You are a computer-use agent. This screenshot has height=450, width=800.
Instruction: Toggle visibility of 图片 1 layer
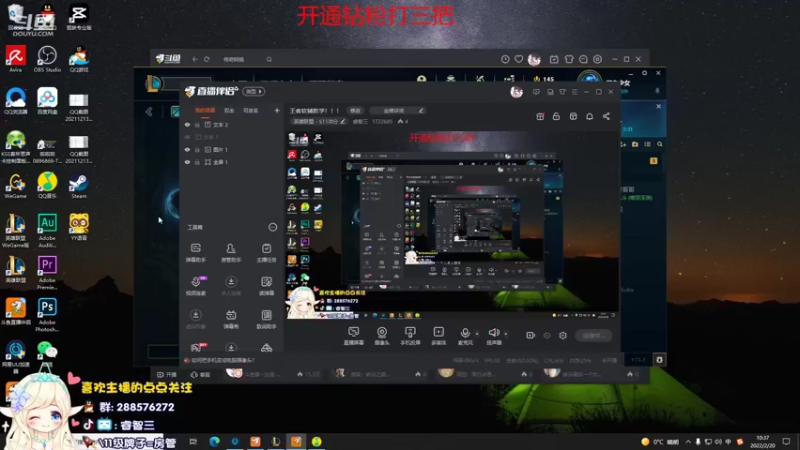pos(187,149)
